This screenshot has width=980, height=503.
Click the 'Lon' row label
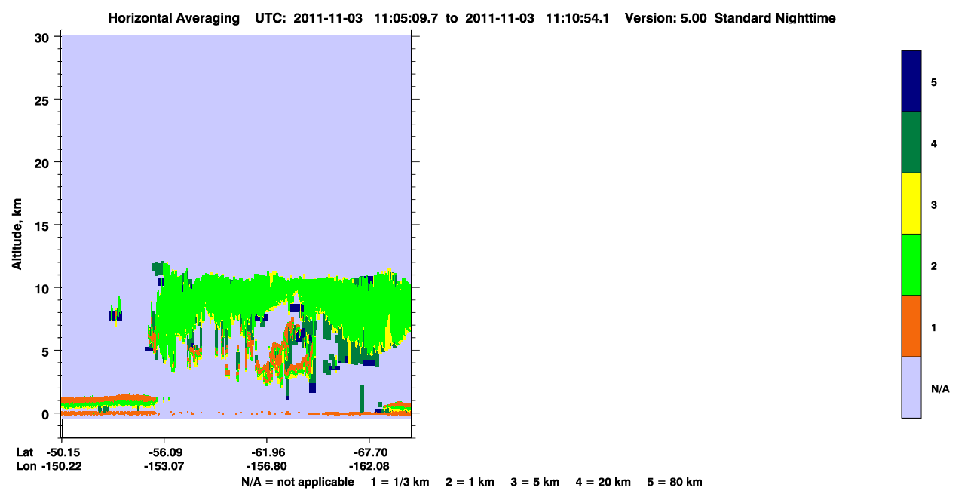point(25,467)
